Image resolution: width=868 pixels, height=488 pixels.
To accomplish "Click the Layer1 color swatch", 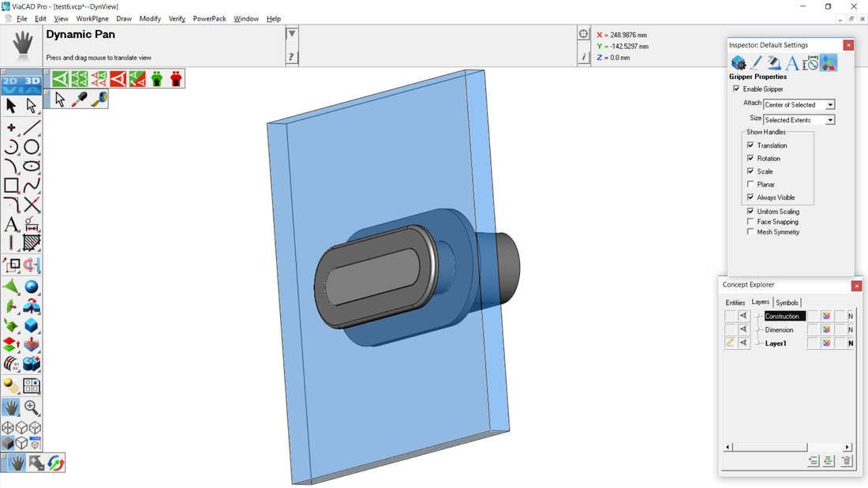I will pyautogui.click(x=825, y=343).
